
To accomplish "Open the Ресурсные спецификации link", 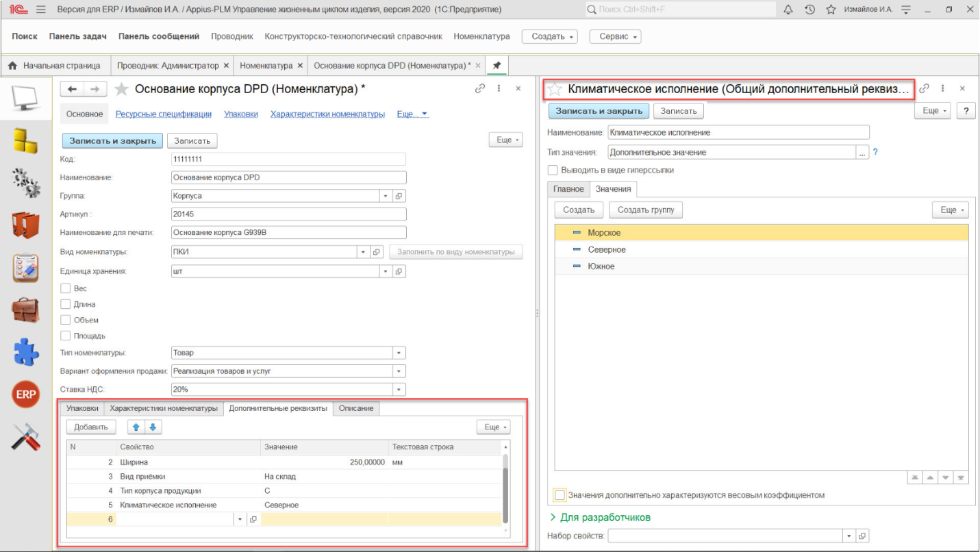I will (x=163, y=114).
